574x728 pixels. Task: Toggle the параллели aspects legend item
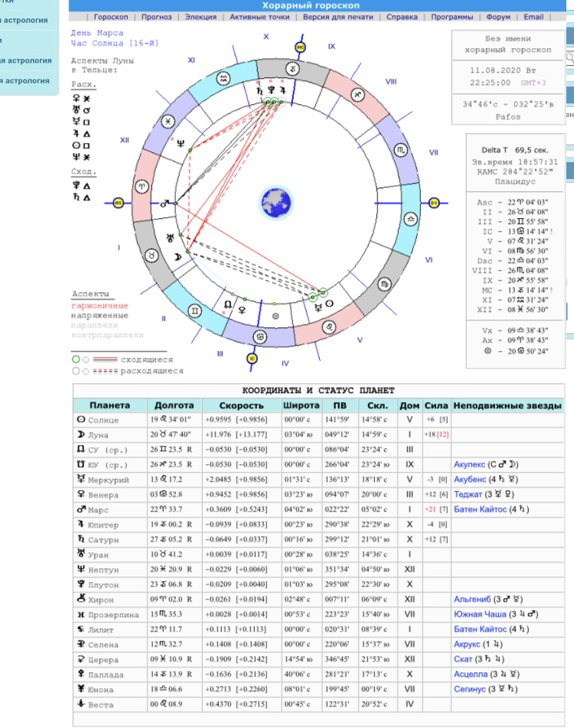pyautogui.click(x=94, y=325)
